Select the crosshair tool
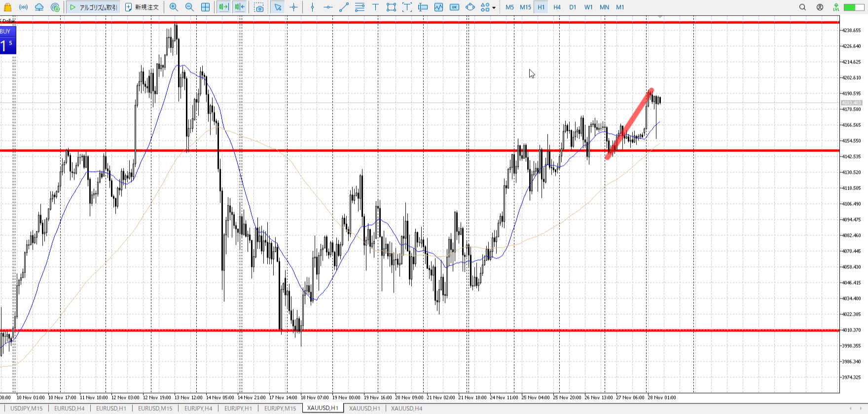The width and height of the screenshot is (868, 414). point(294,7)
